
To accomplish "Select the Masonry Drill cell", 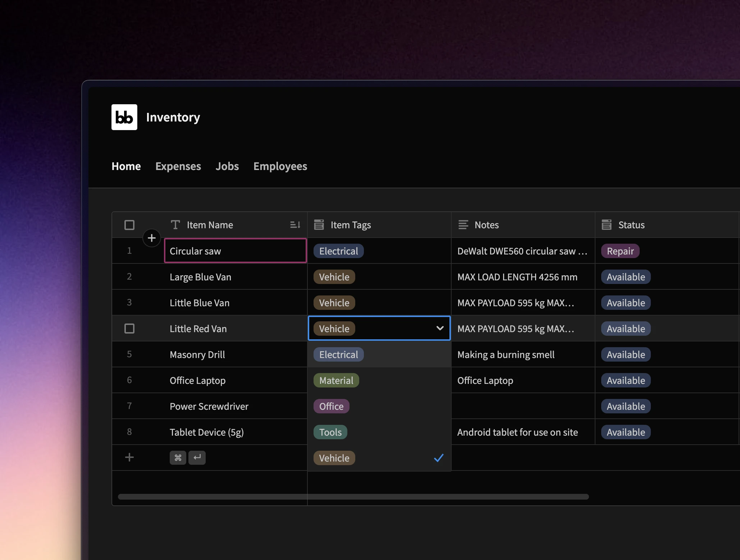I will click(x=236, y=354).
